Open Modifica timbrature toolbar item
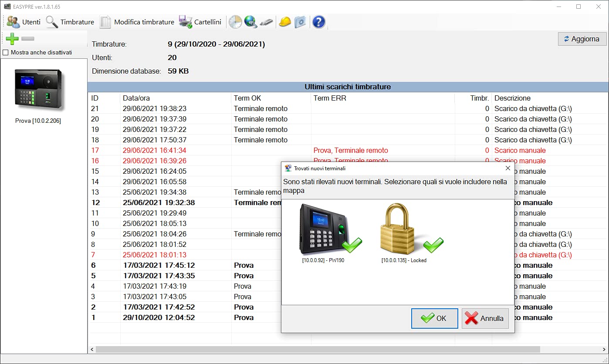 coord(137,22)
